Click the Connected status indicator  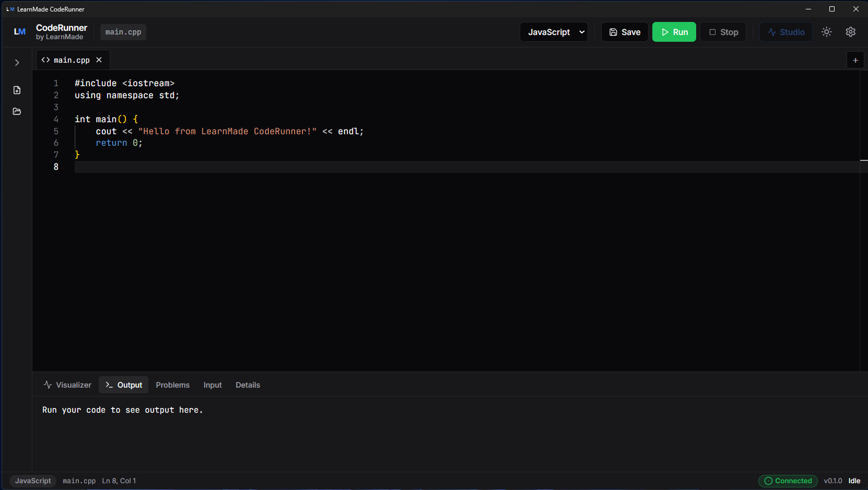(x=788, y=481)
